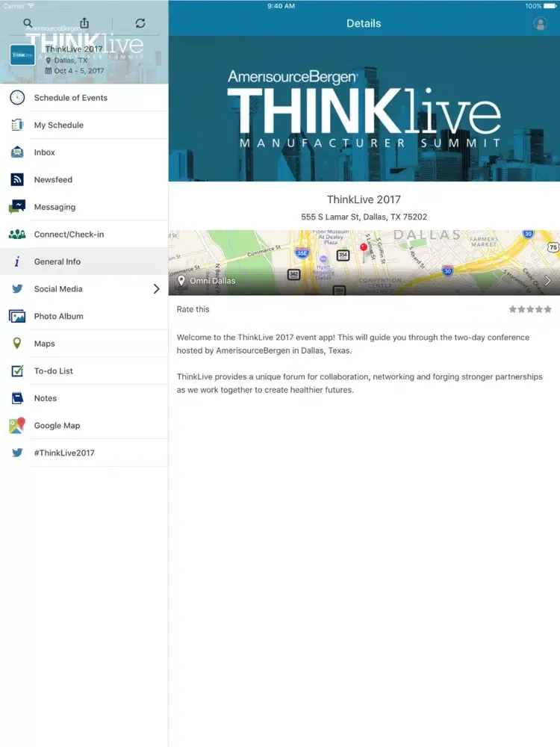560x747 pixels.
Task: Open Schedule of Events menu item
Action: (x=84, y=98)
